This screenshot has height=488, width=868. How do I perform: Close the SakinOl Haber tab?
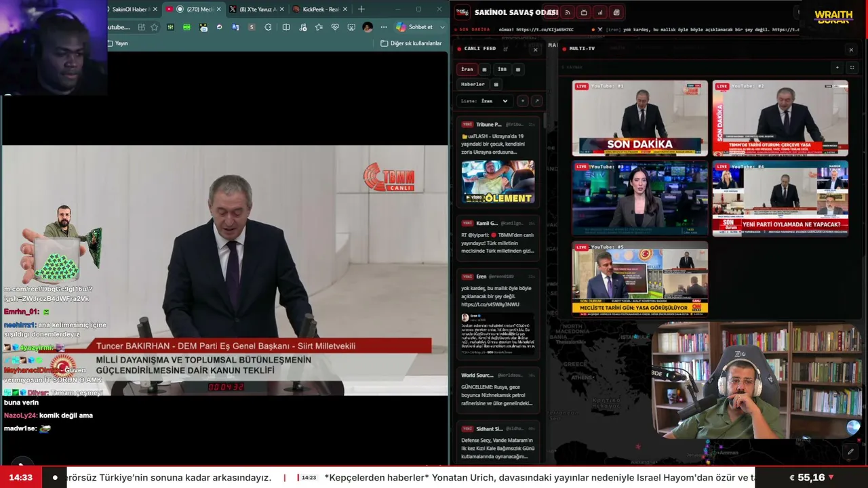tap(155, 9)
